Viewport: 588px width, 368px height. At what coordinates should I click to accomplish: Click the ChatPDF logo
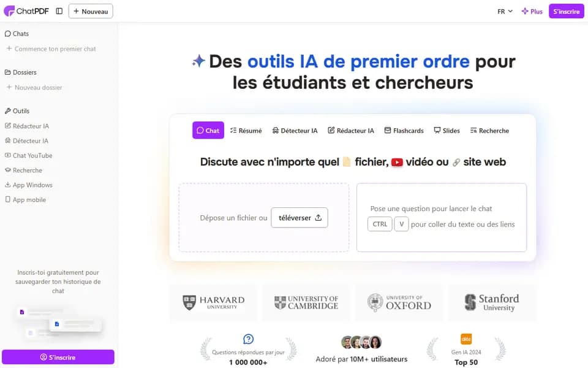click(x=26, y=11)
